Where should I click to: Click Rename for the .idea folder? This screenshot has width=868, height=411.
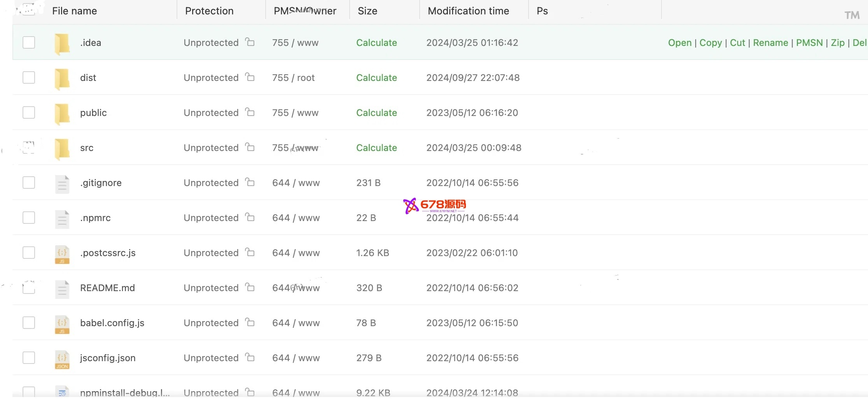click(x=770, y=43)
